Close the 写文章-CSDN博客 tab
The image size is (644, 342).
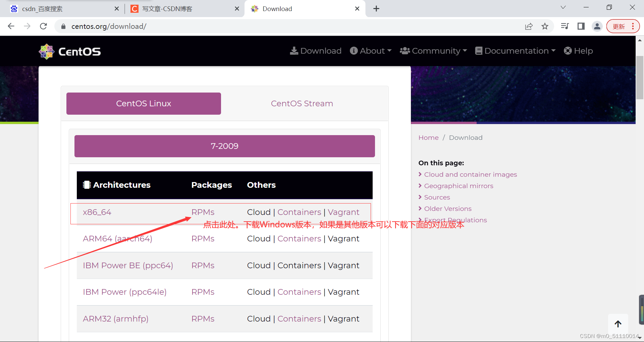(237, 9)
